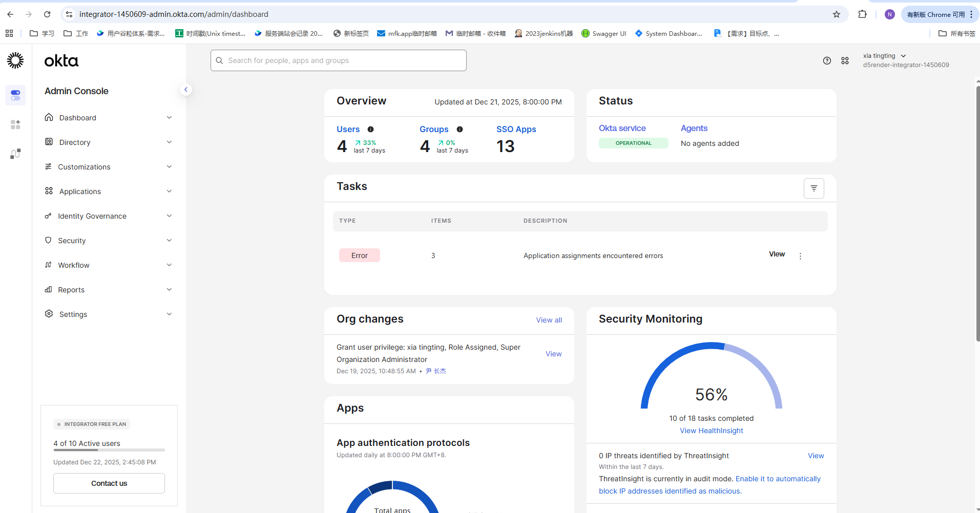Reload the page in browser

[x=47, y=14]
